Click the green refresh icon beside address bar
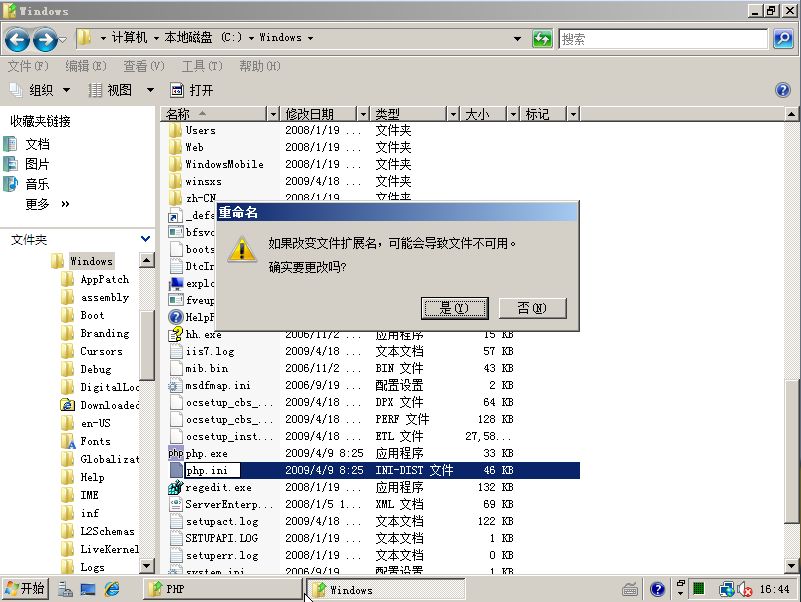This screenshot has width=801, height=602. click(542, 39)
